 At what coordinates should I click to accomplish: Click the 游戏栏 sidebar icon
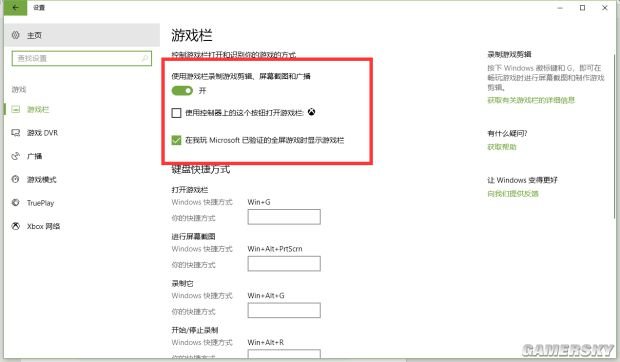[15, 109]
